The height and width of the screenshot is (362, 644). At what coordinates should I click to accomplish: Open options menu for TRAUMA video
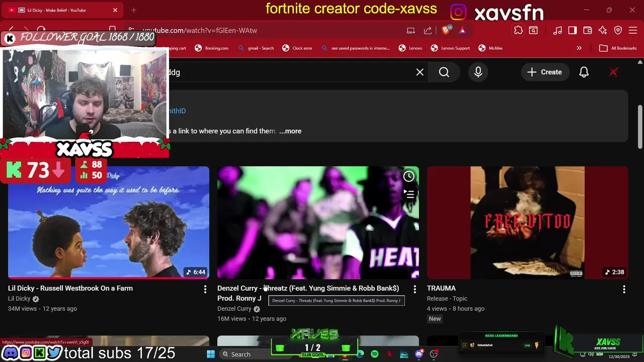click(x=624, y=289)
